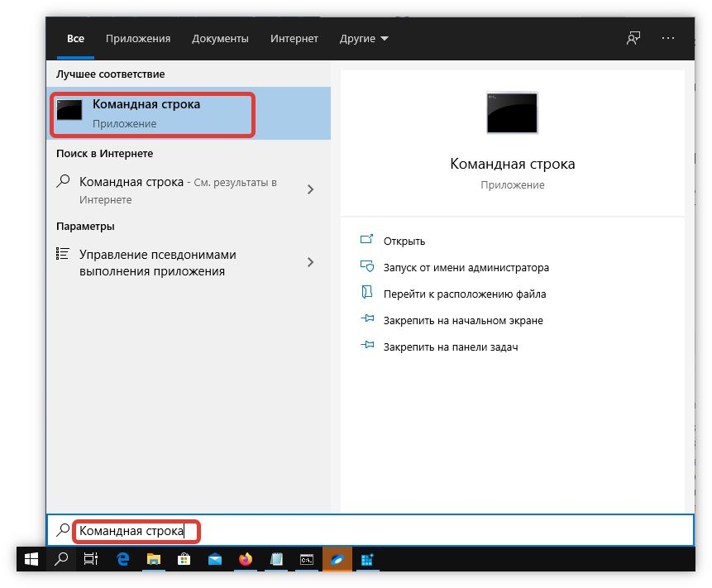Click Закрепить на панели задач

450,347
